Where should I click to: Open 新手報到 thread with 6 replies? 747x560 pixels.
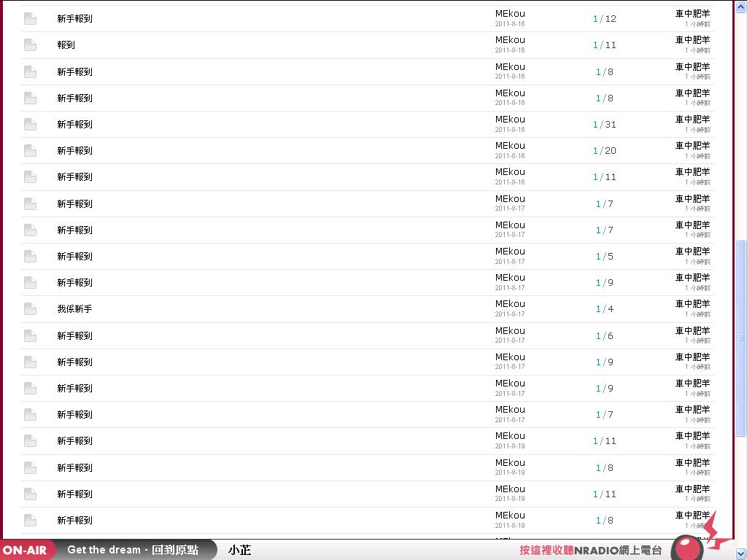(x=74, y=335)
